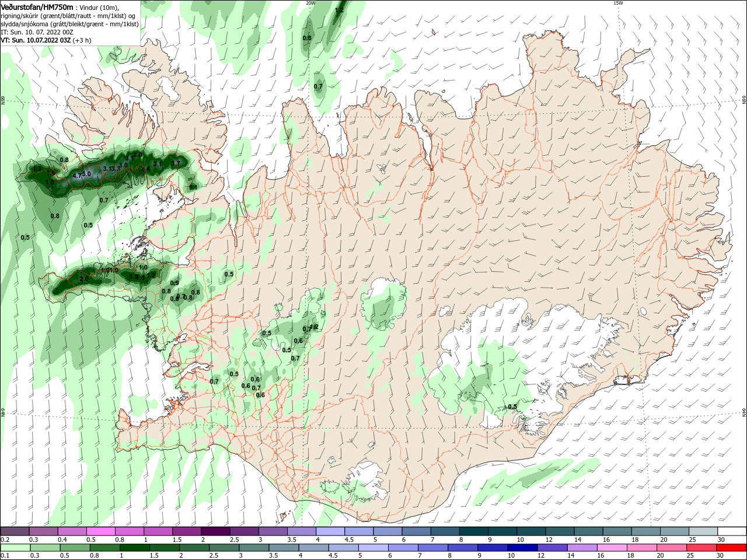Image resolution: width=747 pixels, height=560 pixels.
Task: Click the 4.7 precipitation value on the map
Action: pyautogui.click(x=77, y=176)
